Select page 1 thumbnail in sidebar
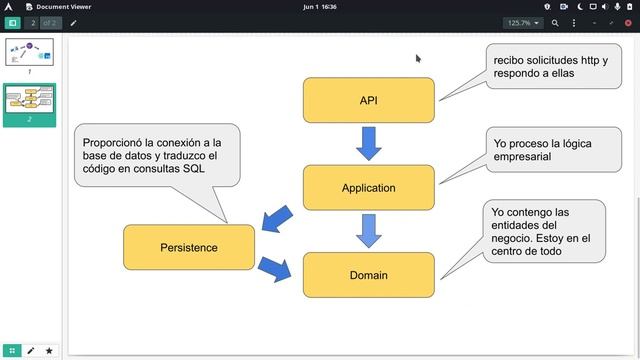 coord(29,52)
